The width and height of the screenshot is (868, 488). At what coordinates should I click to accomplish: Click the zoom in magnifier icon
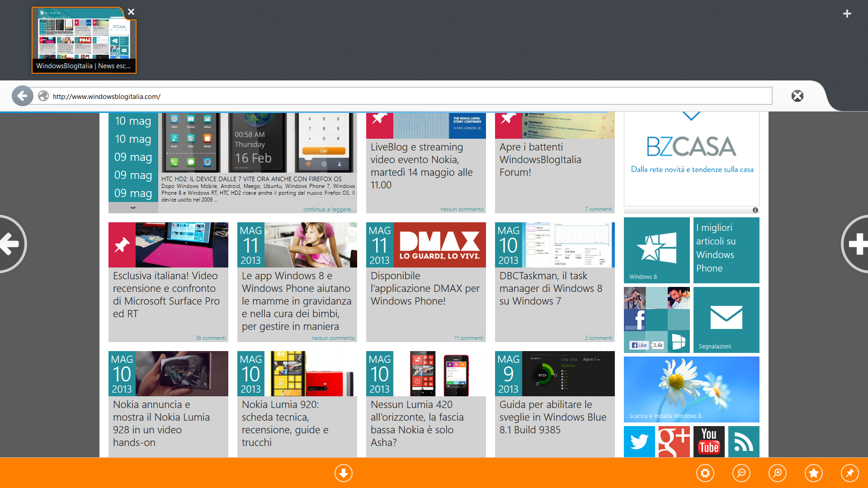778,473
